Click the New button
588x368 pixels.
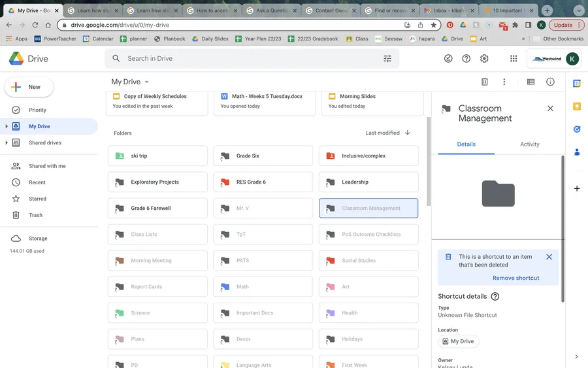tap(29, 87)
